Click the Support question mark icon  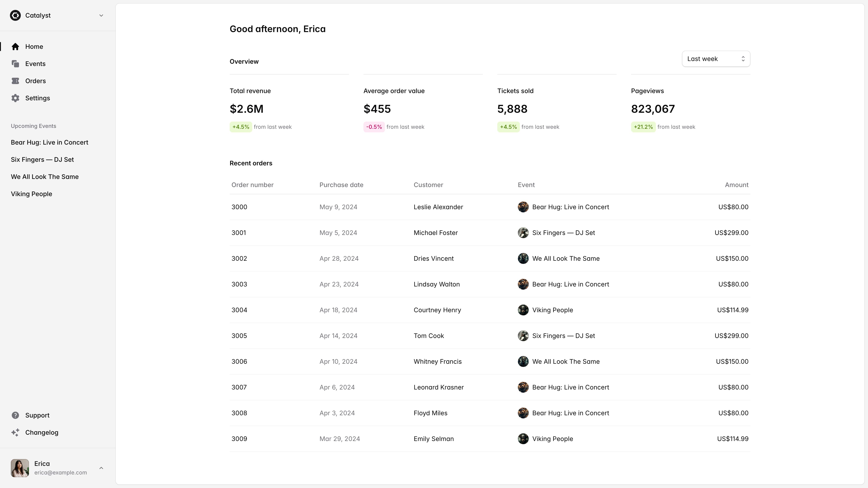tap(15, 415)
